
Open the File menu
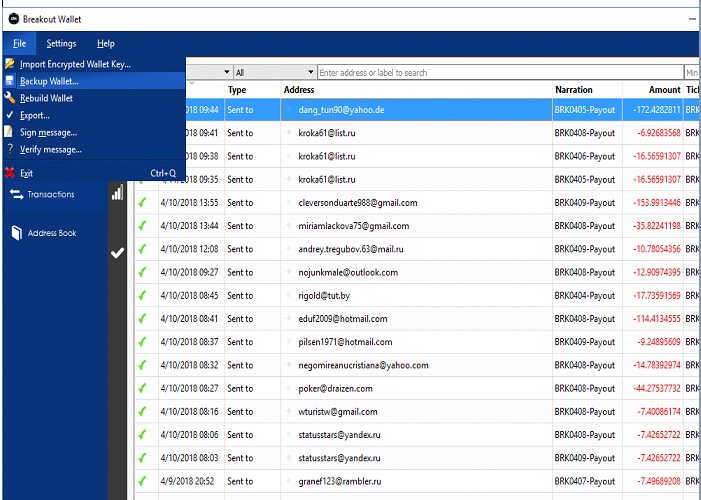coord(19,43)
